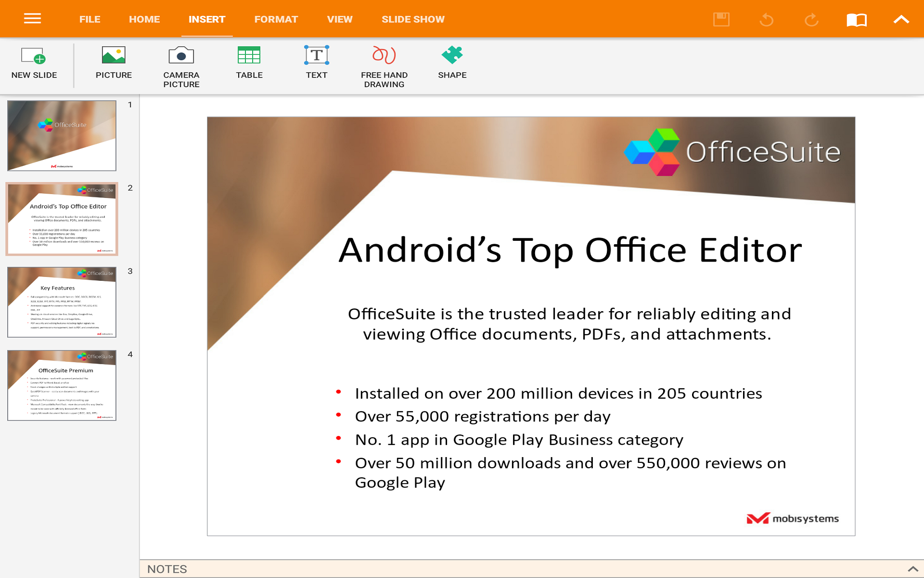This screenshot has width=924, height=578.
Task: Activate Free Hand Drawing tool
Action: tap(384, 66)
